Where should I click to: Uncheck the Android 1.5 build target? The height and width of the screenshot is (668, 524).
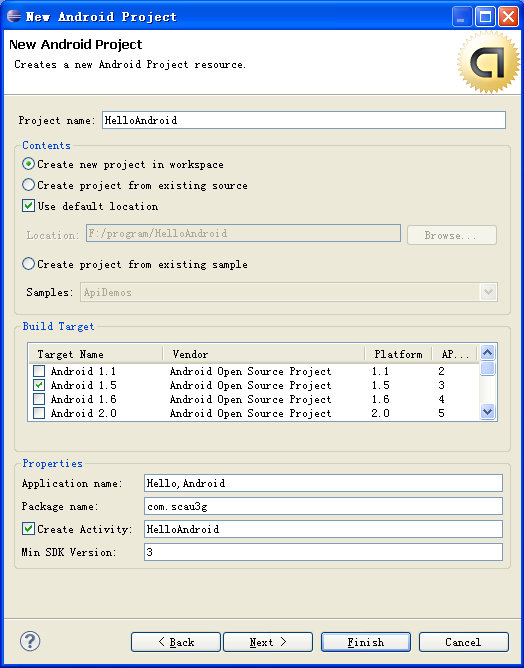(39, 385)
